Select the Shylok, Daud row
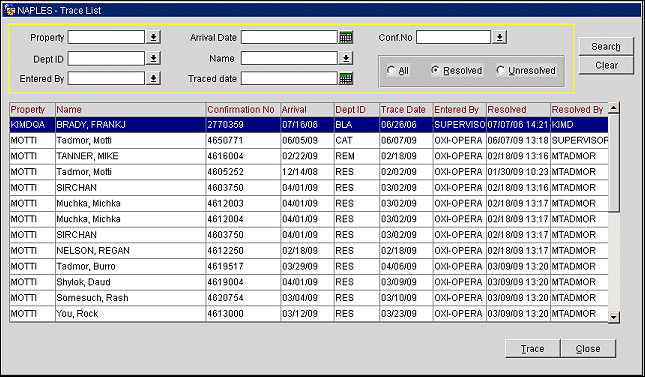This screenshot has height=377, width=645. [309, 282]
